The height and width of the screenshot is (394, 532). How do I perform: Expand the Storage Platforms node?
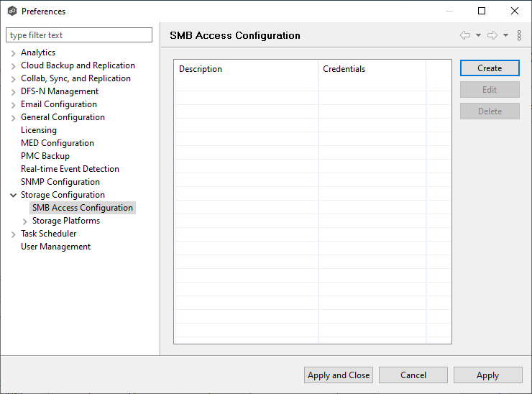coord(25,221)
